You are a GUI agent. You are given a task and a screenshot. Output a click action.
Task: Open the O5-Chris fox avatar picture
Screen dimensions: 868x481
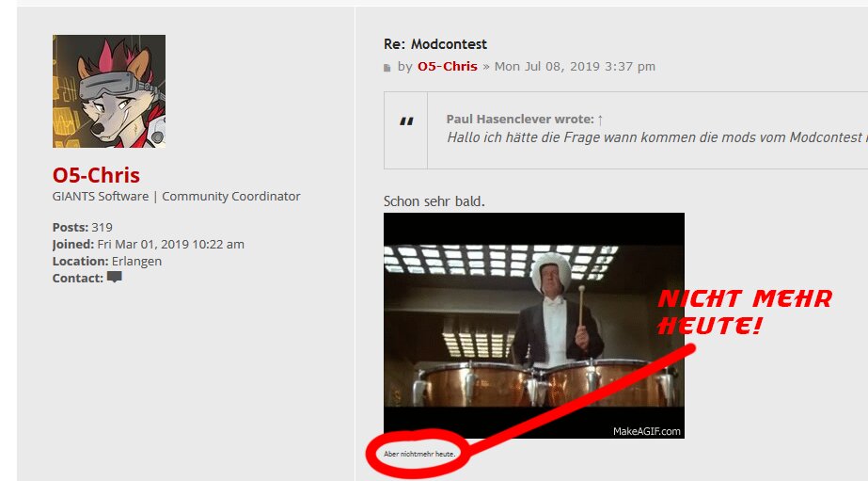[109, 91]
